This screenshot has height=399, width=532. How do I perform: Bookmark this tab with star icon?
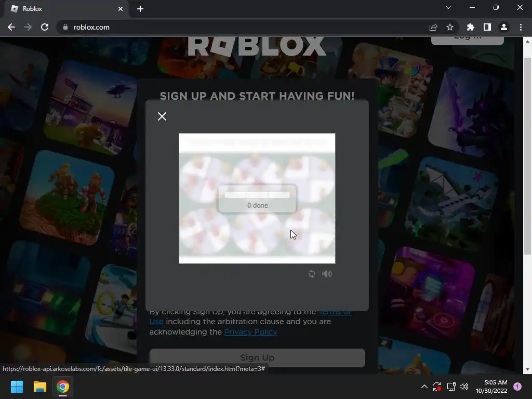coord(450,27)
